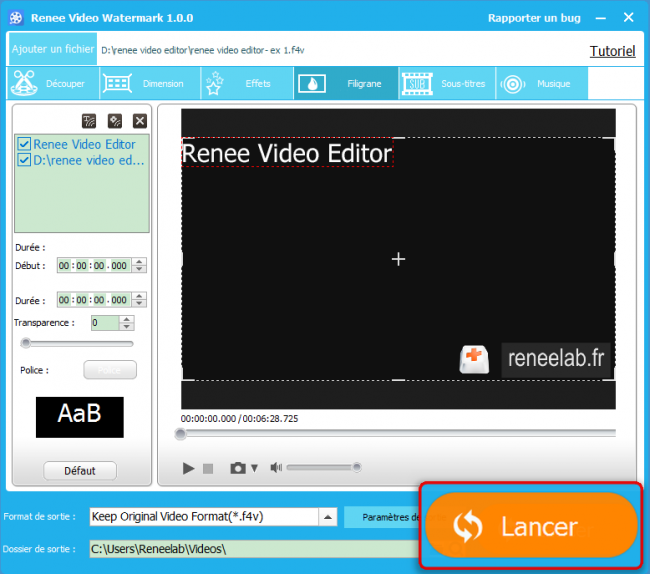Click the Durée time input field
This screenshot has width=650, height=574.
[94, 300]
